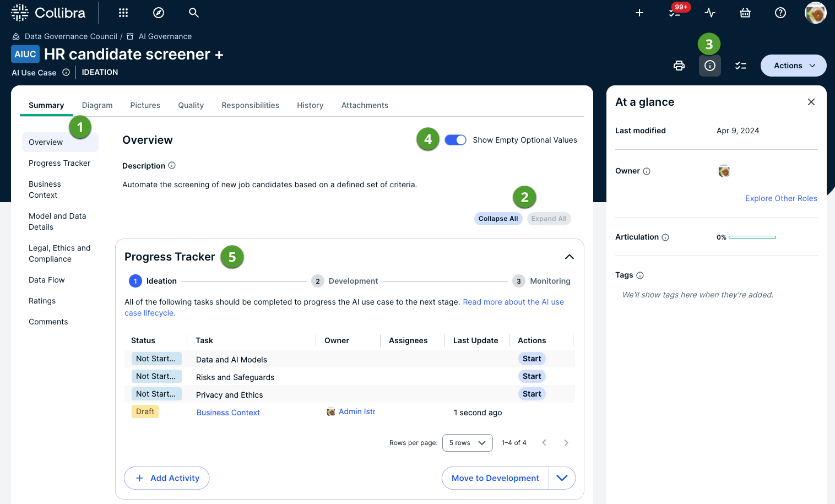Click the Move to Development button
This screenshot has width=835, height=504.
[x=495, y=478]
